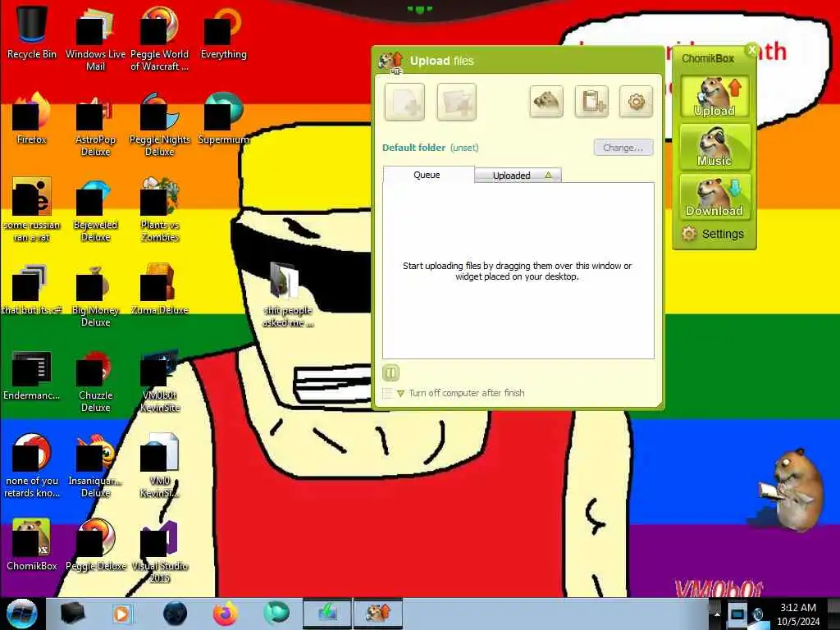Open upload settings gear icon
840x630 pixels.
[636, 101]
